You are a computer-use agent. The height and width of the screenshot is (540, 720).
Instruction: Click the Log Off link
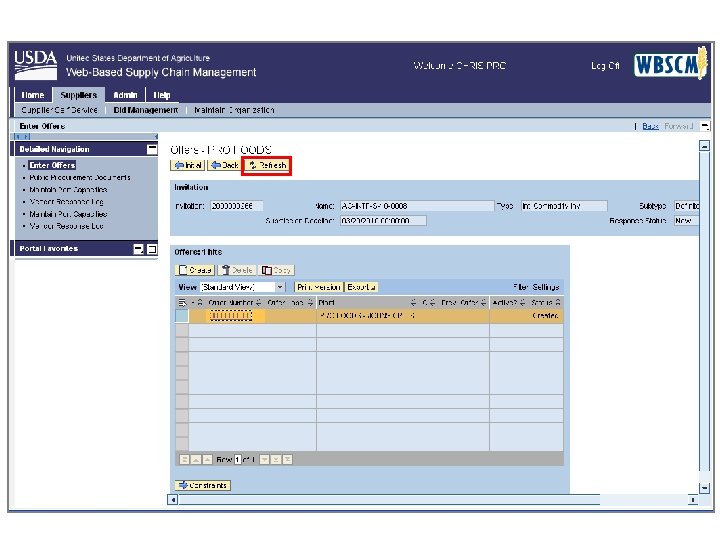605,66
